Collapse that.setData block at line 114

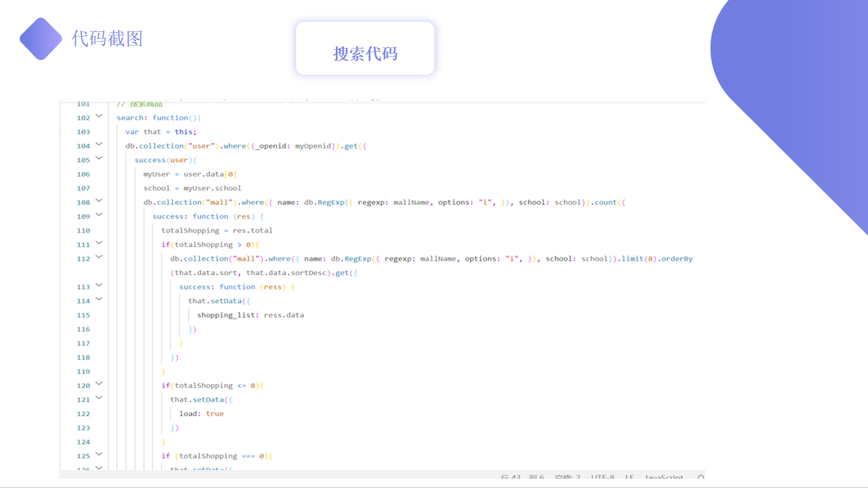99,300
